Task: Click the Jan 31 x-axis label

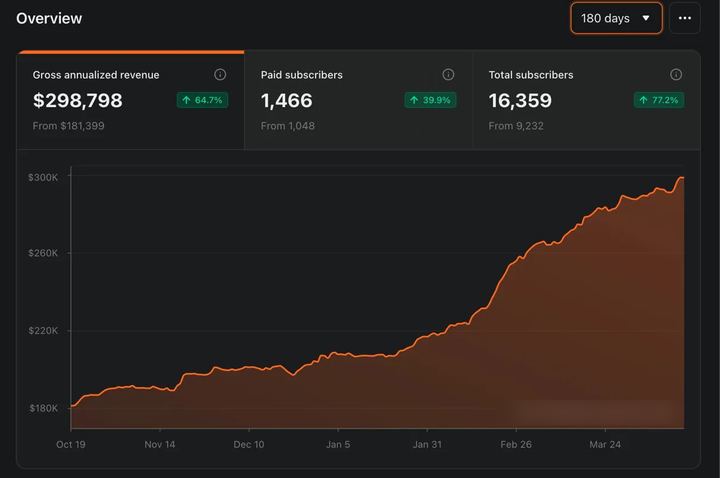Action: (x=427, y=444)
